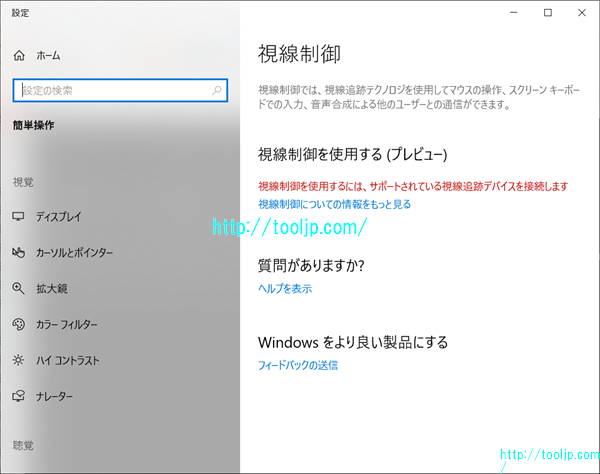
Task: Click the Narrator icon
Action: (18, 396)
